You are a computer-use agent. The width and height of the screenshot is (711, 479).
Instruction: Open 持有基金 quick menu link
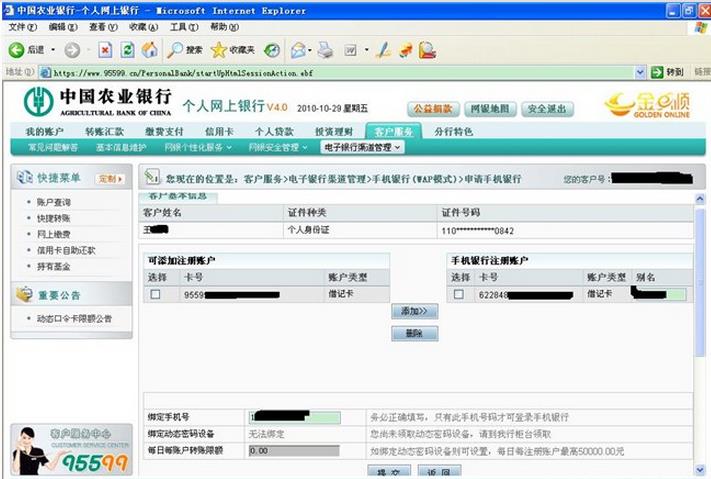pyautogui.click(x=54, y=266)
